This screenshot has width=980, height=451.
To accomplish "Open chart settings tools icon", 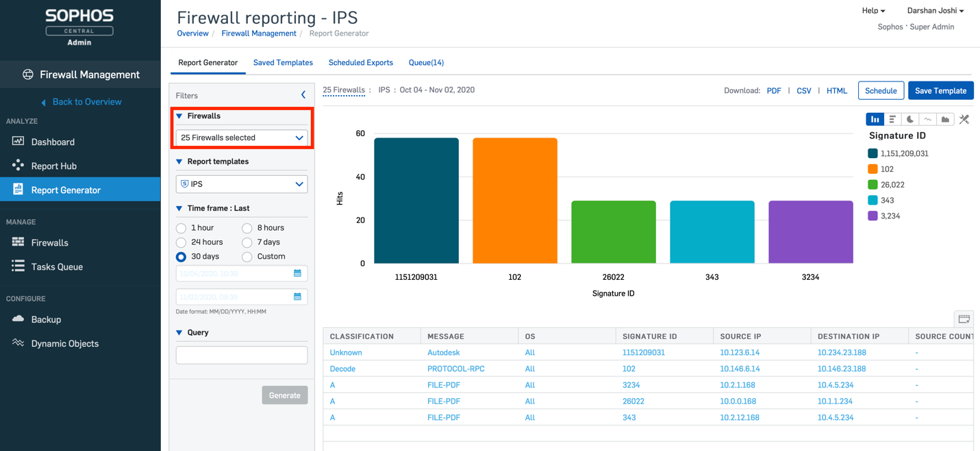I will tap(964, 120).
